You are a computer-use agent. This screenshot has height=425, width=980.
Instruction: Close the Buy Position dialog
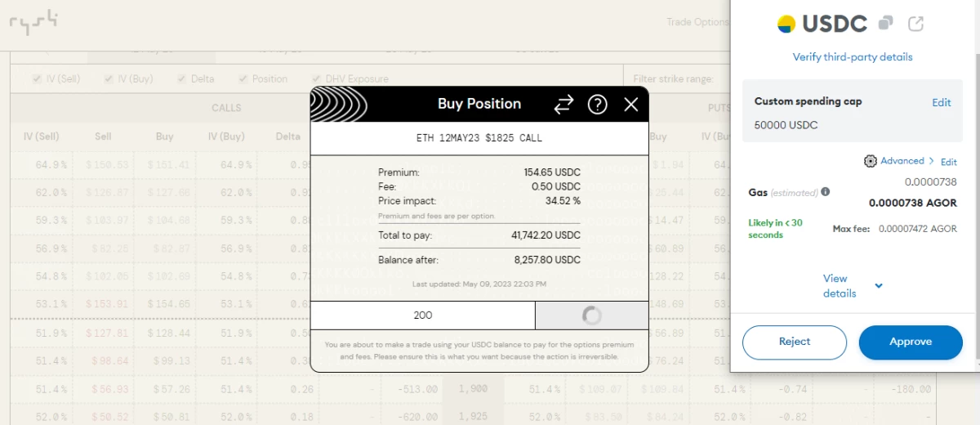tap(630, 105)
